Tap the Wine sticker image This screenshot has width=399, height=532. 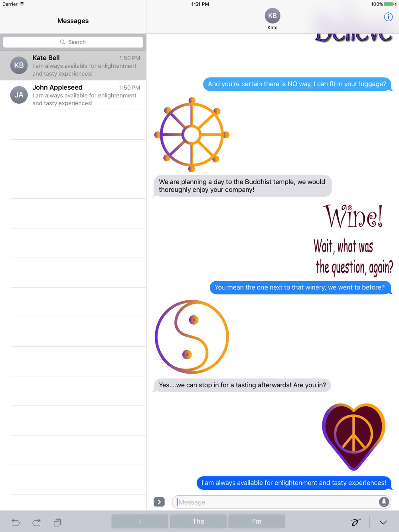[x=353, y=239]
